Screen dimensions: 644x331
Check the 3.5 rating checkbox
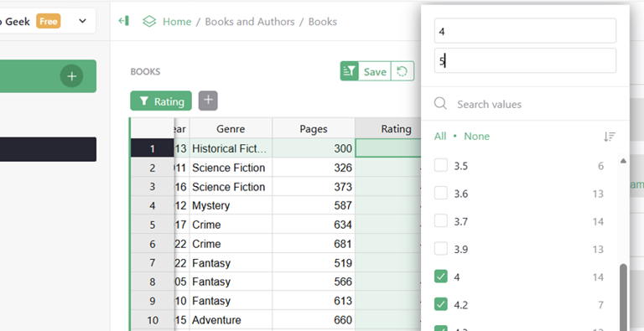441,166
